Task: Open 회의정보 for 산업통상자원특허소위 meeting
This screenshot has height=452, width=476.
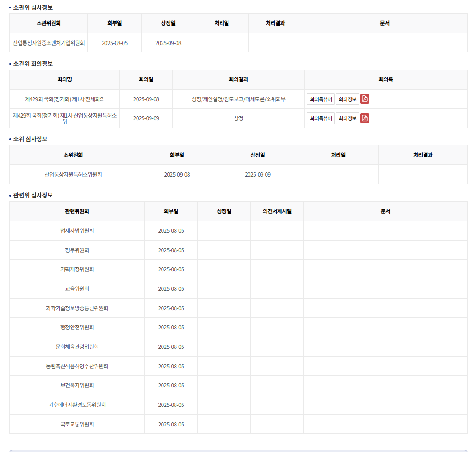Action: point(347,118)
